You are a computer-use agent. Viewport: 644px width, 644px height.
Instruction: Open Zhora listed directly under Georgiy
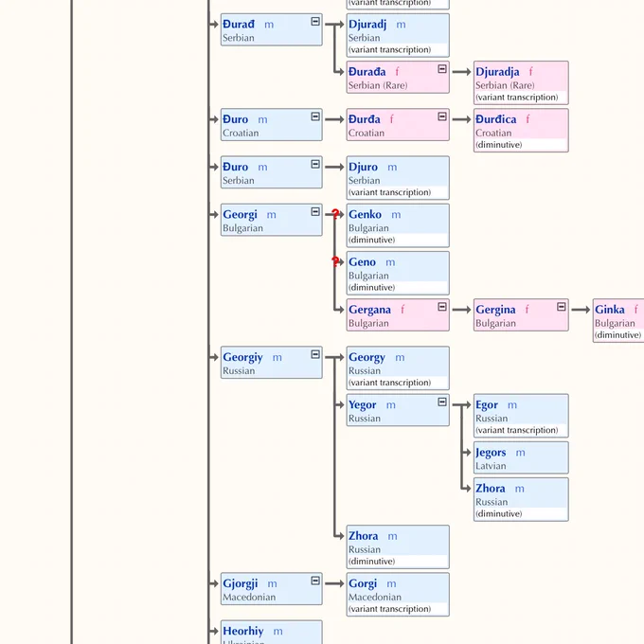point(363,536)
